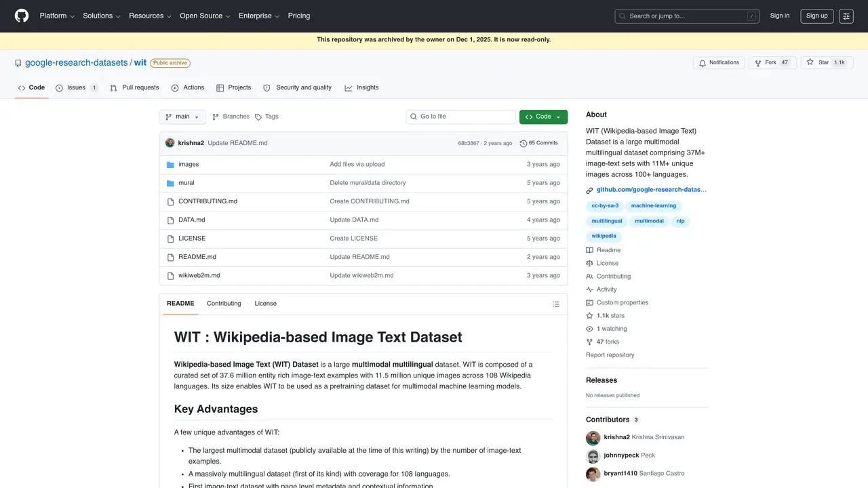
Task: Expand the Solutions menu
Action: point(102,16)
